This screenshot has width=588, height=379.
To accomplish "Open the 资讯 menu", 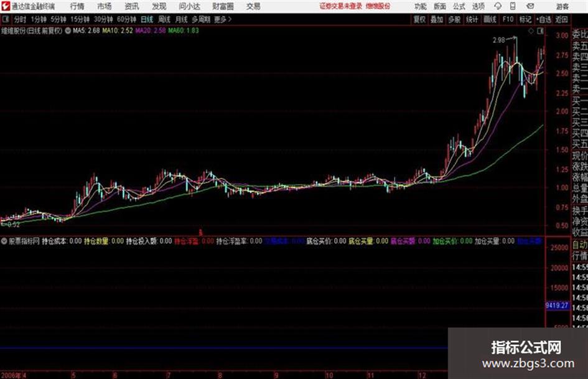I will tap(132, 6).
